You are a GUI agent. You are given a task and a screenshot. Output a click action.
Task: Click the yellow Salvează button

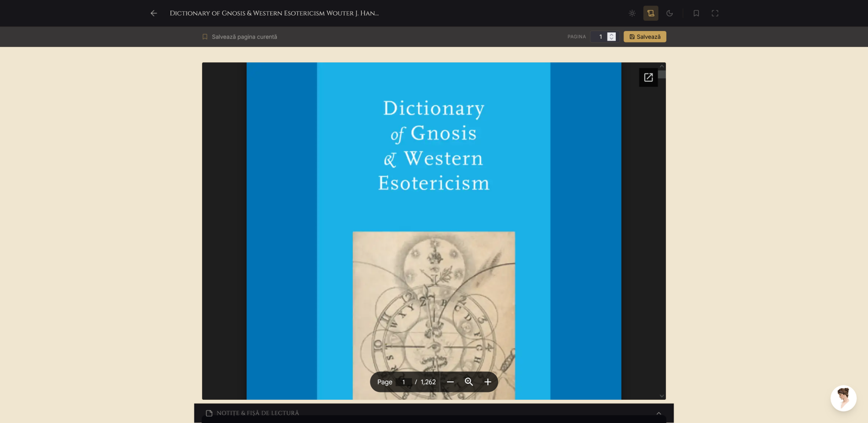[645, 37]
